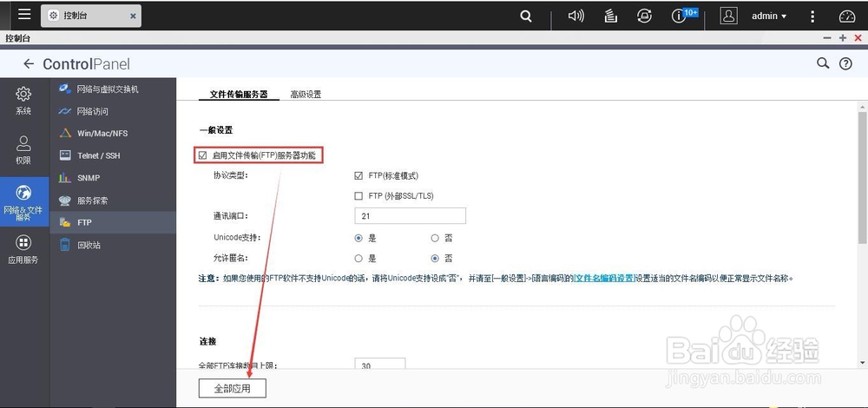Open external devices sync icon
The image size is (868, 408).
(x=644, y=16)
